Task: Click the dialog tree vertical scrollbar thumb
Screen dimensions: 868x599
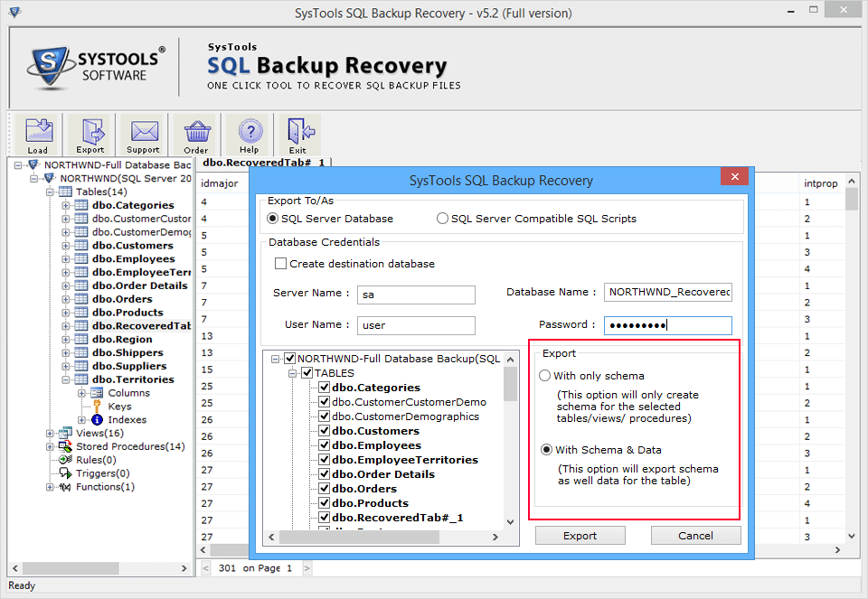Action: coord(510,383)
